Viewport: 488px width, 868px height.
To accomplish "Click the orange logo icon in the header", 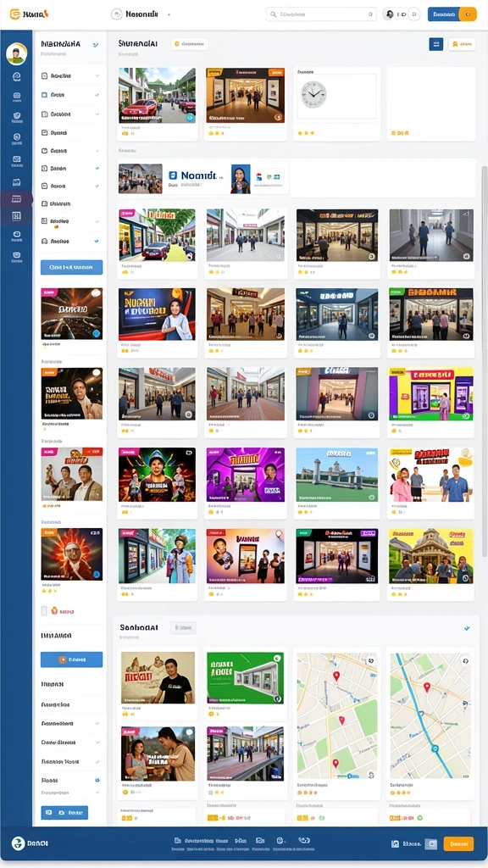I will [15, 14].
